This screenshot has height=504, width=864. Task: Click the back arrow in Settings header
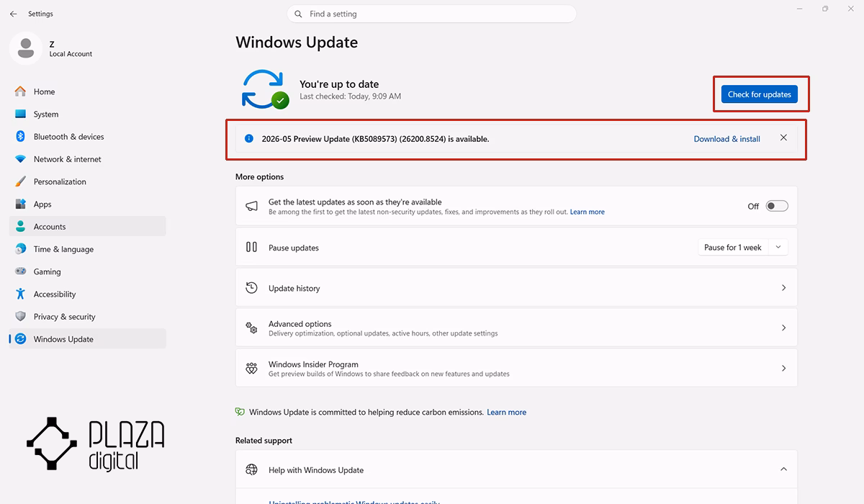tap(13, 14)
